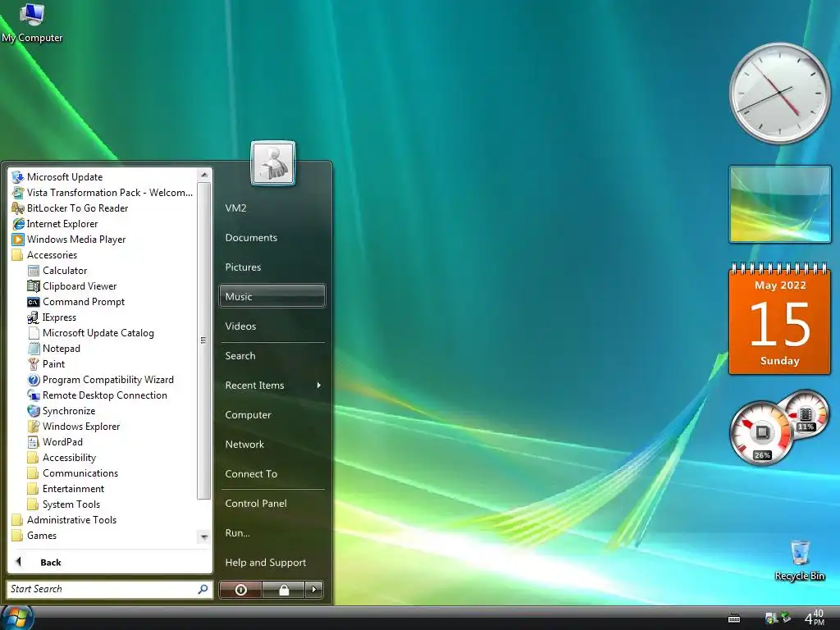
Task: Click the Program Compatibility Wizard icon
Action: (33, 379)
